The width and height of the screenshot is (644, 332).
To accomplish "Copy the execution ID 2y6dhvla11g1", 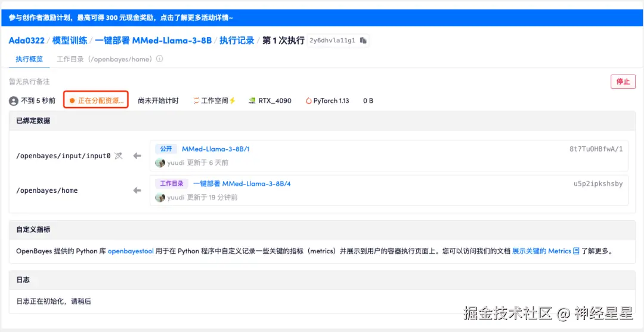I will click(363, 41).
